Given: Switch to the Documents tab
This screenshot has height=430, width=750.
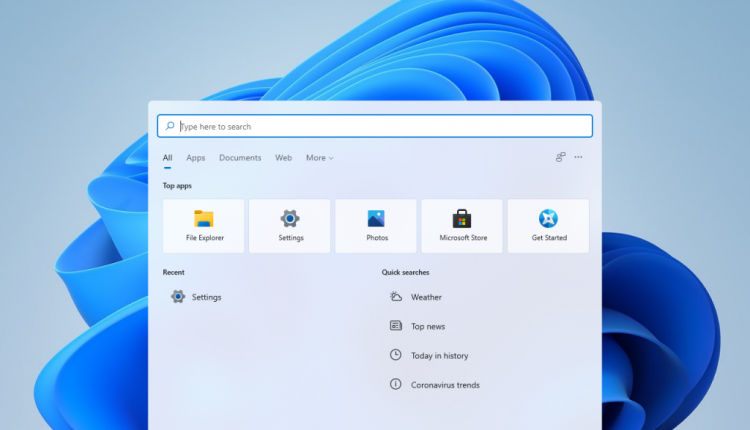Looking at the screenshot, I should point(240,158).
